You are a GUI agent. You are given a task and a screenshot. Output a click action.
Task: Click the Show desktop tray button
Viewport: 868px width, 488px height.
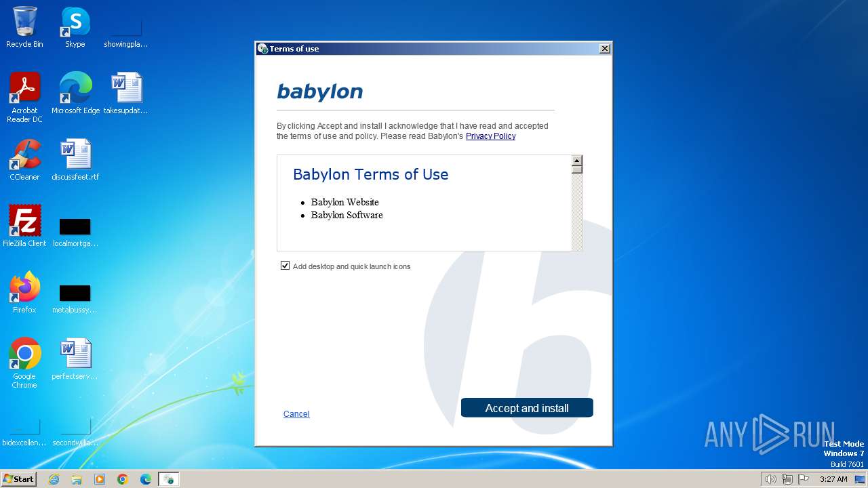point(860,479)
